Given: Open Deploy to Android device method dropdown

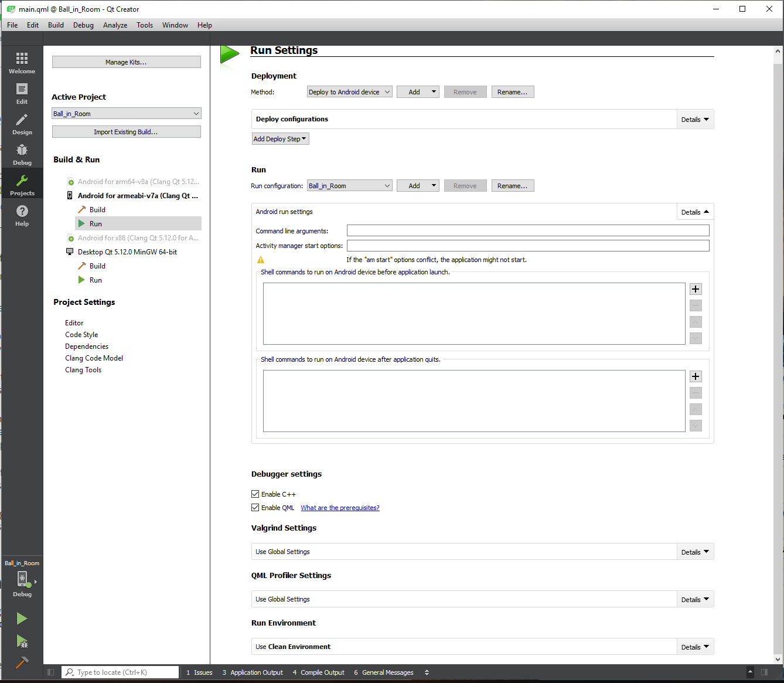Looking at the screenshot, I should pyautogui.click(x=350, y=92).
